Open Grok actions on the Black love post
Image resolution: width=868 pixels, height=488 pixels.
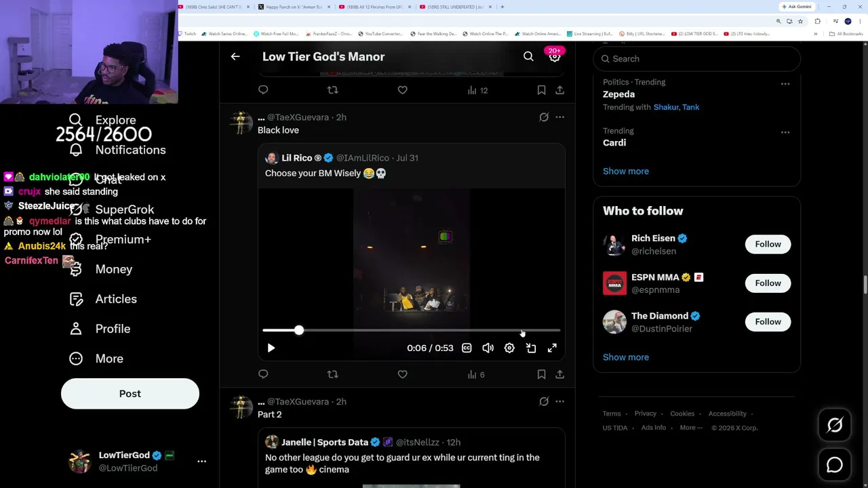(544, 117)
